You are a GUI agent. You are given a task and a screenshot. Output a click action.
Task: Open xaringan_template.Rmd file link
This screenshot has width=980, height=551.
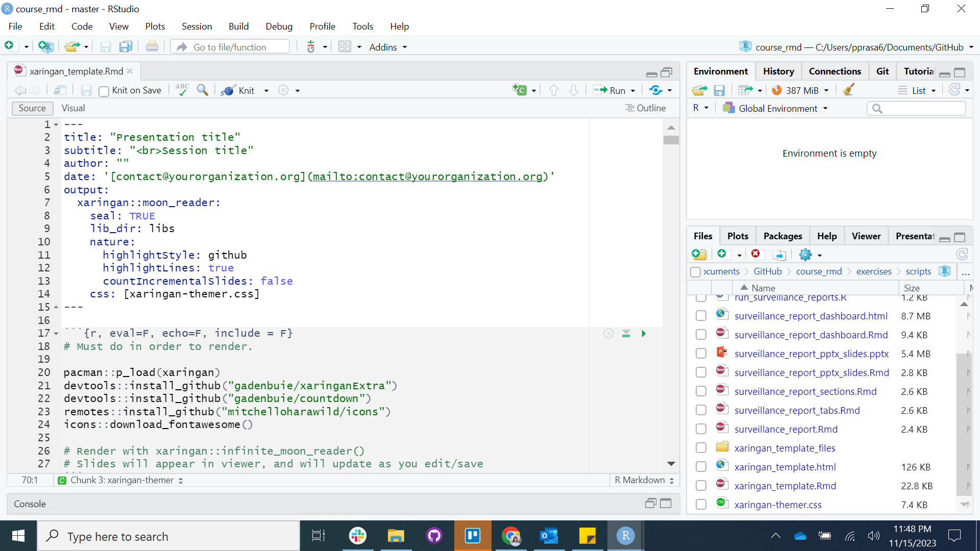click(x=785, y=486)
